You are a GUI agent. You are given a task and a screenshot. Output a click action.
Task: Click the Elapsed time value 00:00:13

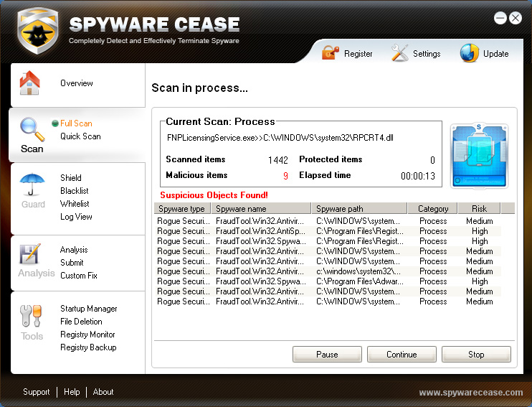pyautogui.click(x=418, y=176)
